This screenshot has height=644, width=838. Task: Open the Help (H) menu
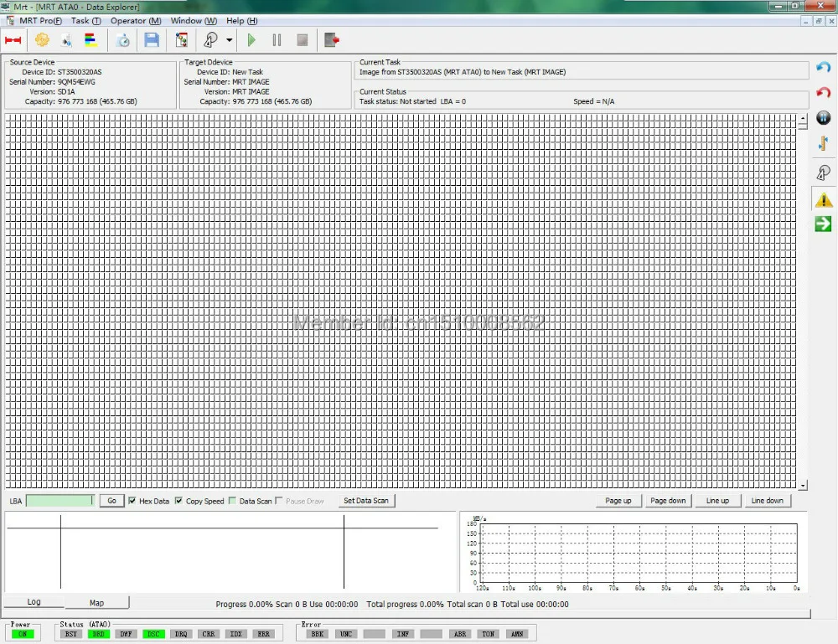click(241, 20)
